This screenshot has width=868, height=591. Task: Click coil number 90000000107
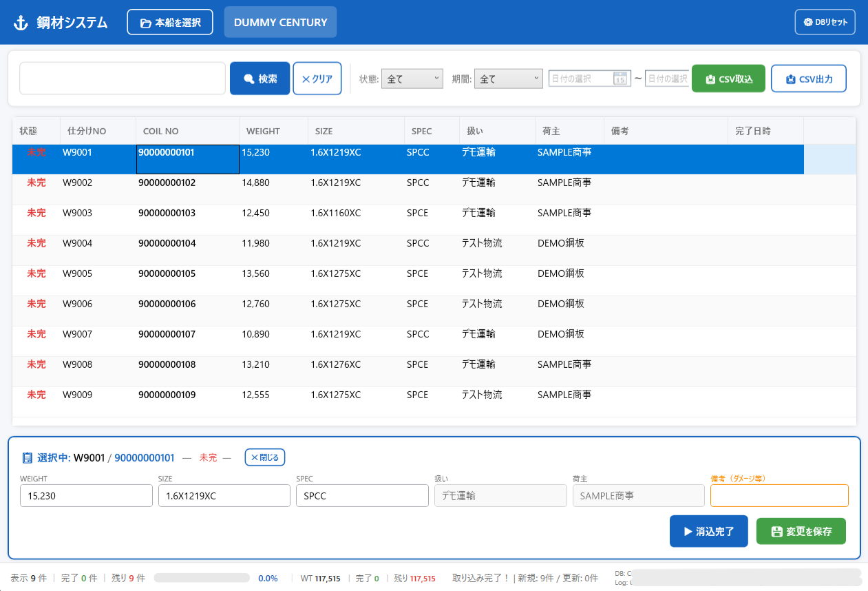click(167, 334)
